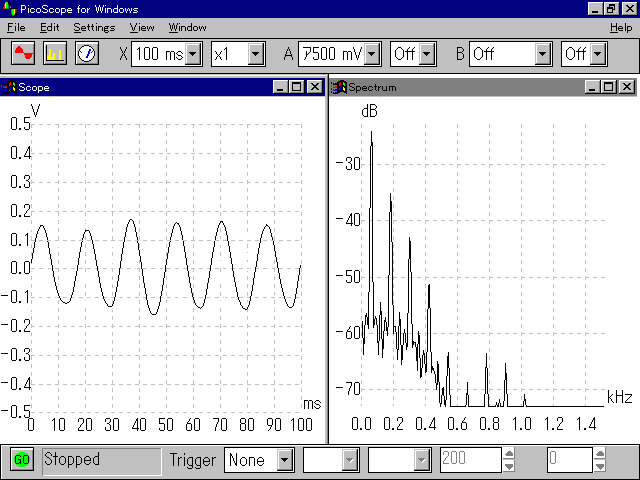Open channel B range dropdown
Viewport: 640px width, 480px height.
click(543, 53)
